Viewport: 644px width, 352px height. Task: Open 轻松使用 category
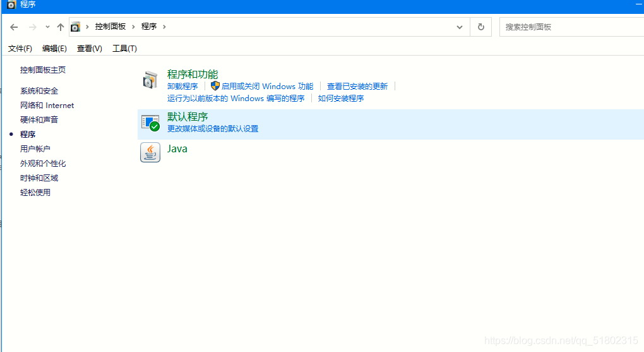(x=35, y=193)
